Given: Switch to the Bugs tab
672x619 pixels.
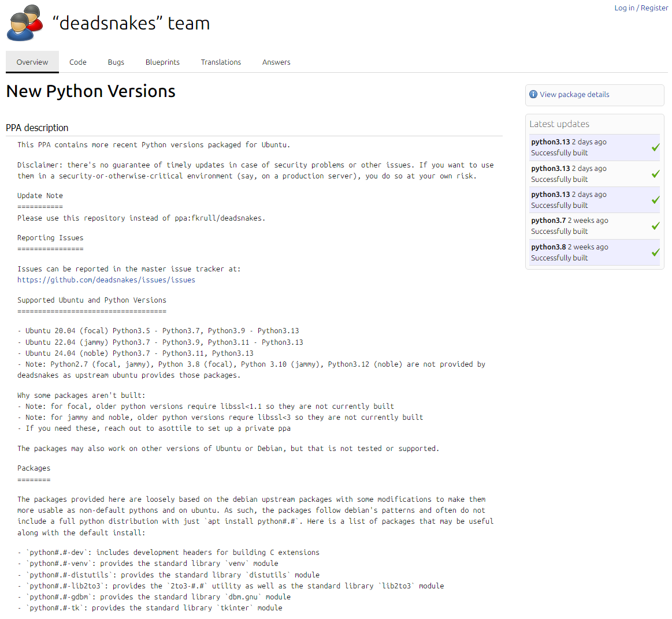Looking at the screenshot, I should pos(116,62).
